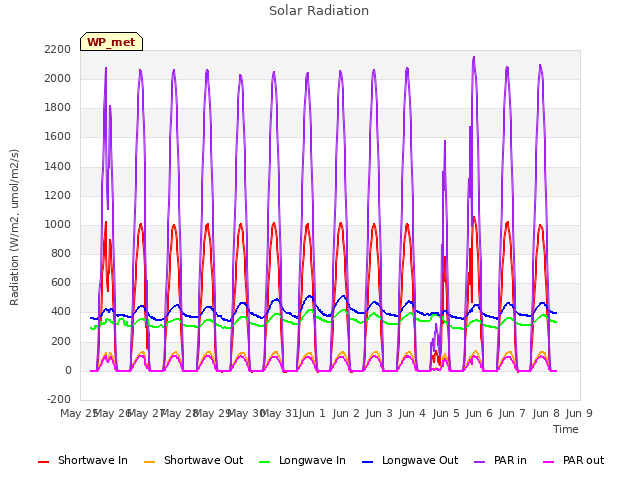
Task: Click the 1600 y-axis tick label
Action: [x=58, y=137]
